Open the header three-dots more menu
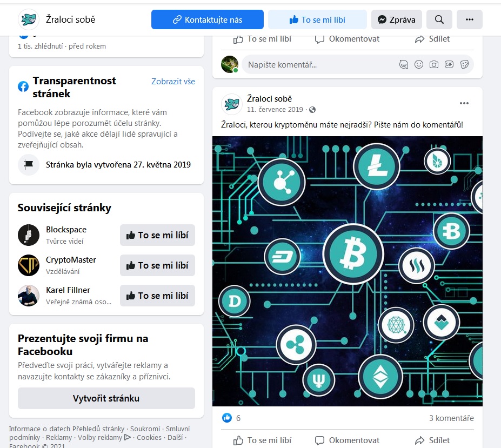This screenshot has height=448, width=501. point(469,19)
